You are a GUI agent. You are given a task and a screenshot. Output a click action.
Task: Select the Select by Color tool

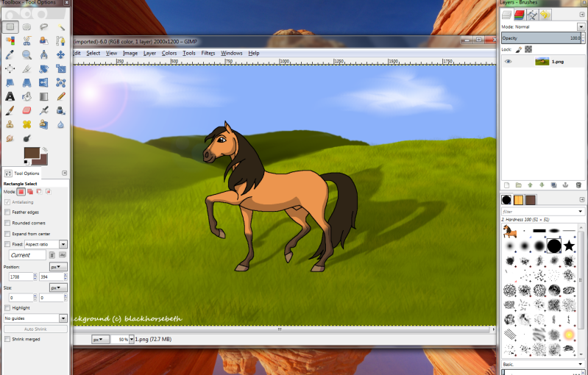click(10, 40)
